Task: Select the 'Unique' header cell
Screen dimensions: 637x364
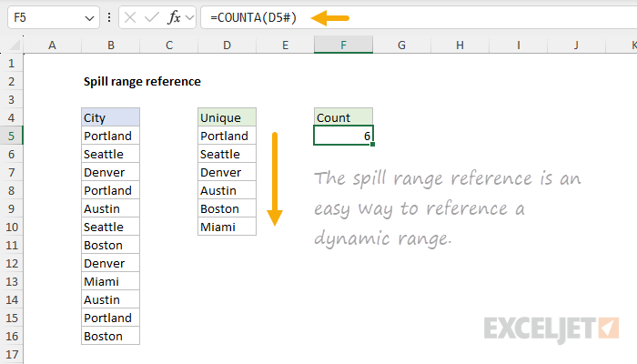Action: pyautogui.click(x=227, y=117)
